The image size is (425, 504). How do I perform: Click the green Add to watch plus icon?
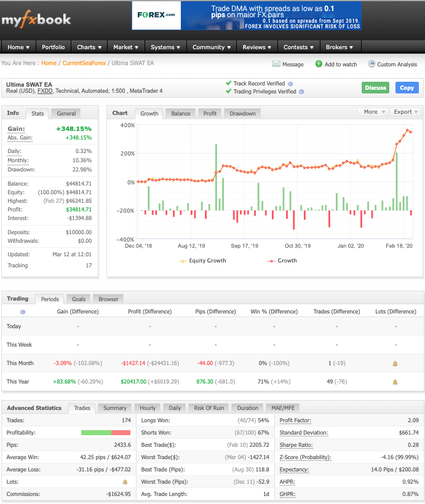(x=319, y=64)
